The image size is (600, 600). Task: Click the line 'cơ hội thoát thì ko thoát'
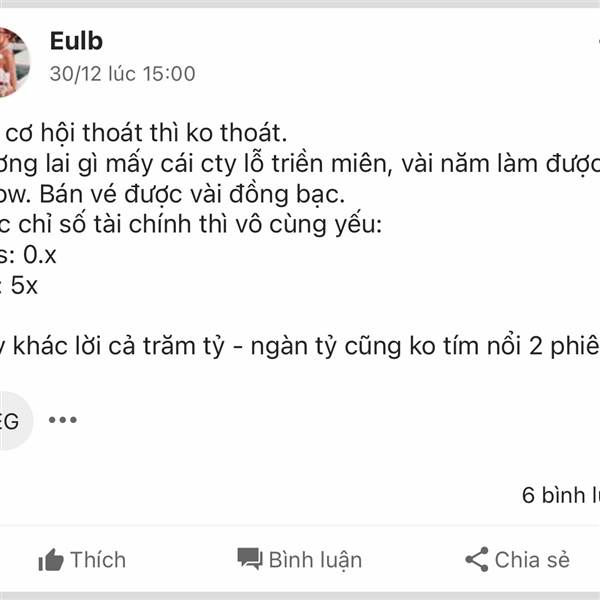coord(147,133)
